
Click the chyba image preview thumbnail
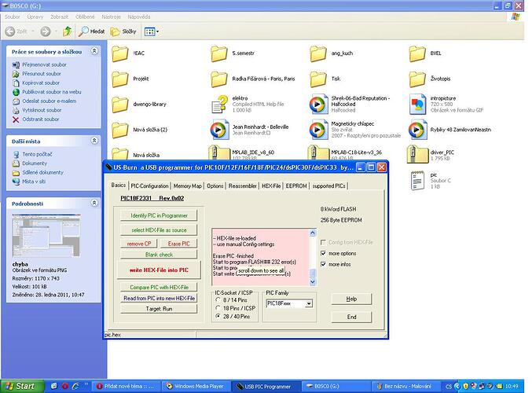tap(46, 236)
